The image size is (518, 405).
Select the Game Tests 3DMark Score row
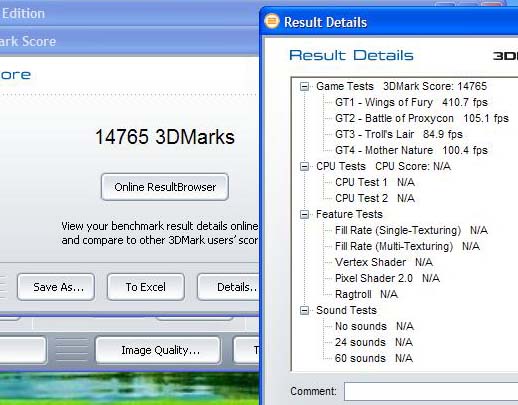[401, 86]
